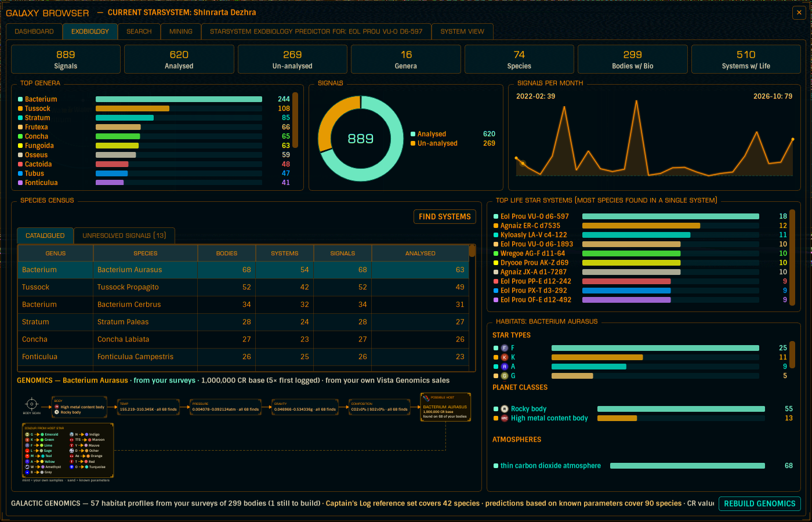Click the Body Scan crosshair icon
The height and width of the screenshot is (522, 812).
32,404
